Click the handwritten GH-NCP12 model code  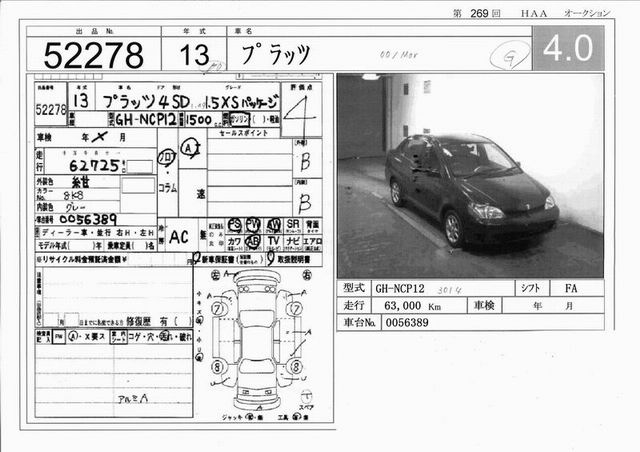tap(146, 120)
